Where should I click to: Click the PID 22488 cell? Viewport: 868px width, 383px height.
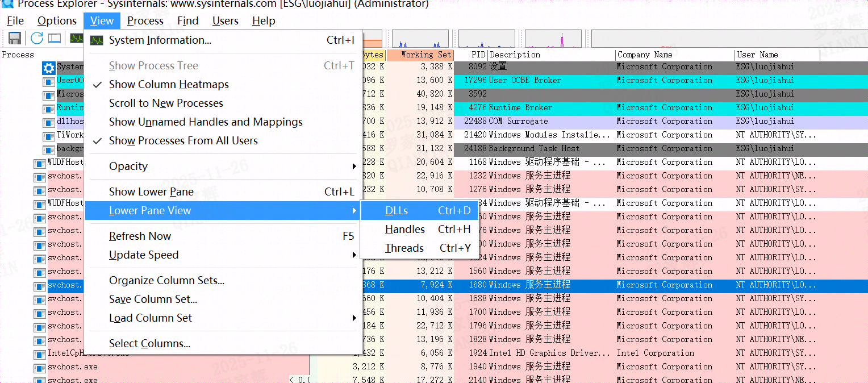pos(475,121)
